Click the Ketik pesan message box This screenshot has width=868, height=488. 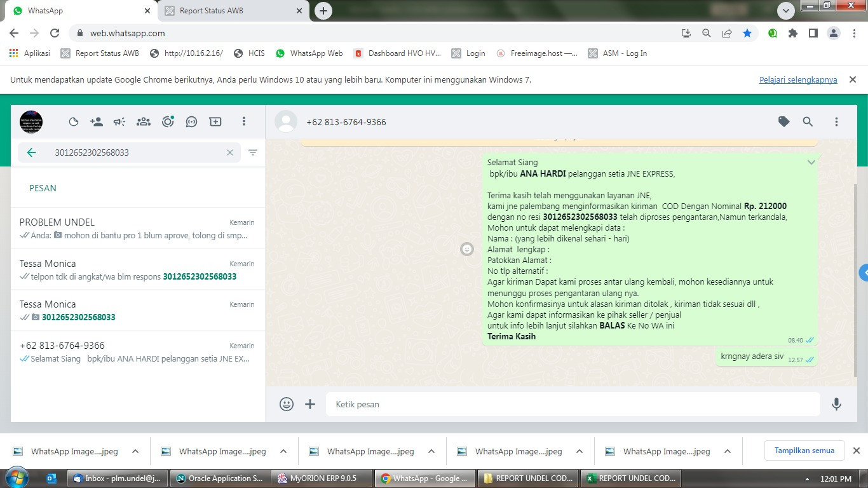[x=573, y=404]
